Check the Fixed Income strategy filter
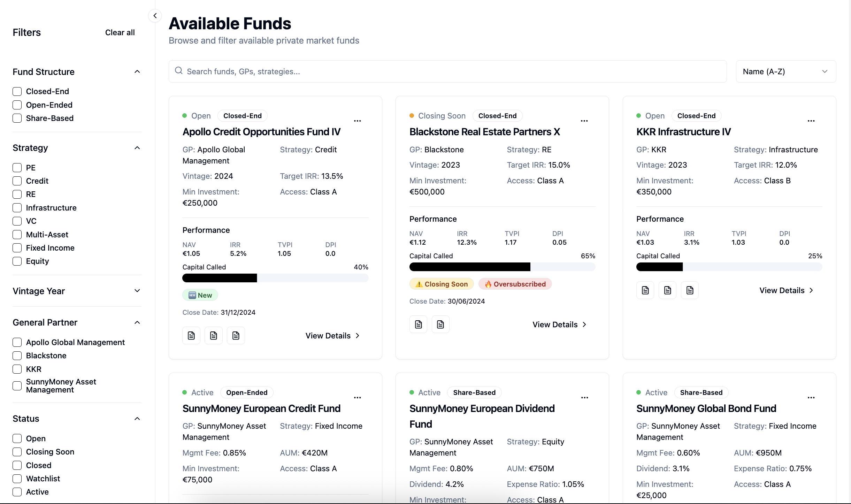Screen dimensions: 851x504 click(17, 248)
